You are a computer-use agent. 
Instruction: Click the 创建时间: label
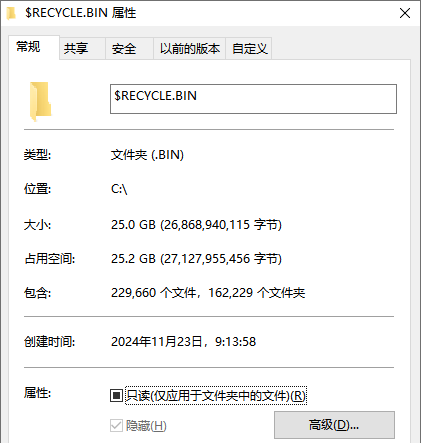pos(50,342)
